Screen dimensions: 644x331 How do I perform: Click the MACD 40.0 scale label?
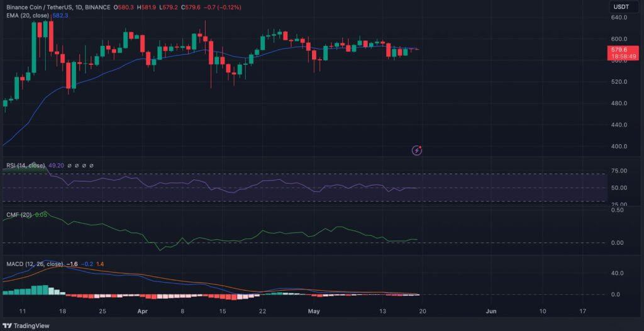pos(617,273)
